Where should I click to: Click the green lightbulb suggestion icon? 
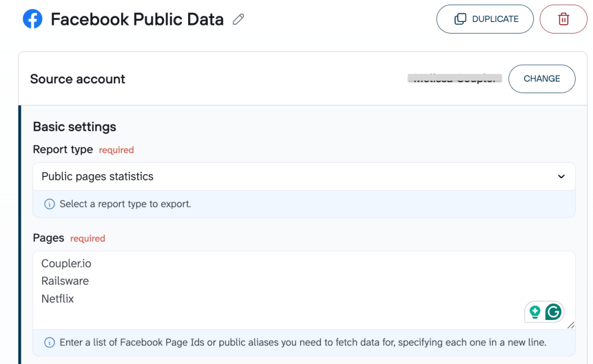tap(535, 312)
